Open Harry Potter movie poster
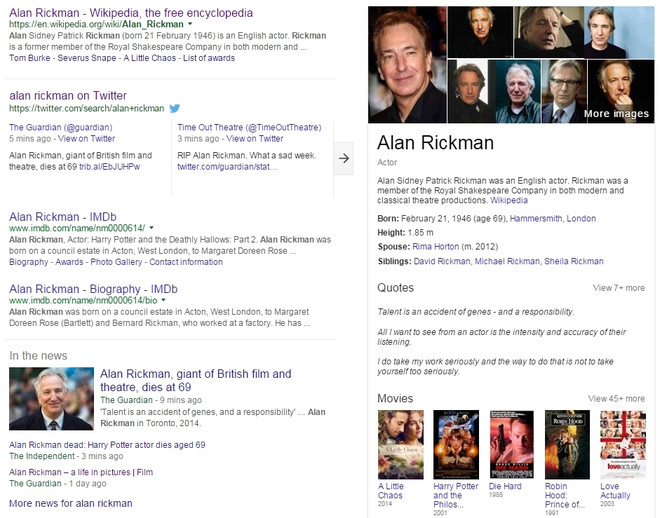660x518 pixels. pos(456,445)
